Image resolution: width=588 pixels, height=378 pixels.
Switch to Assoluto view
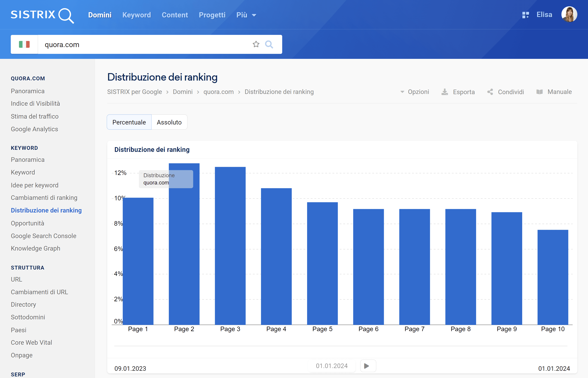pyautogui.click(x=169, y=122)
